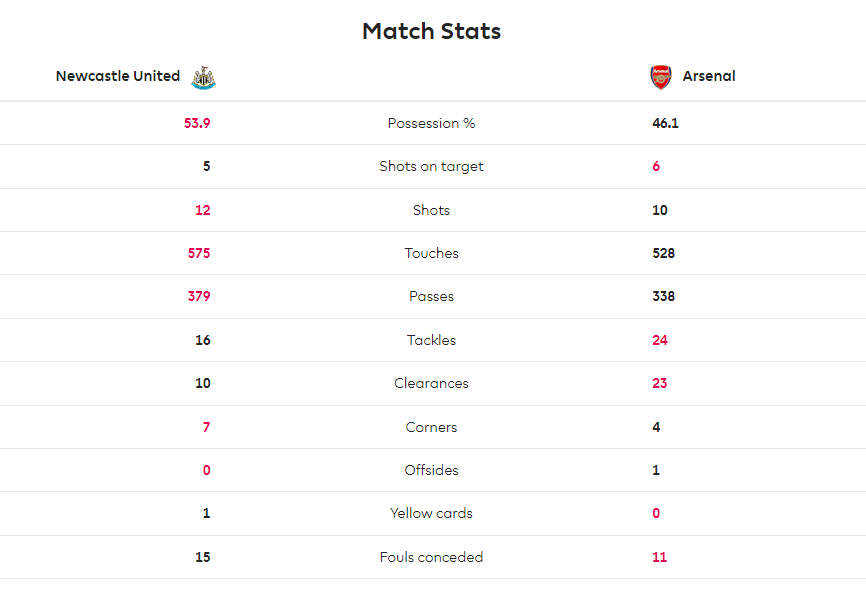Select the Passes stat label
Image resolution: width=866 pixels, height=596 pixels.
(x=431, y=296)
